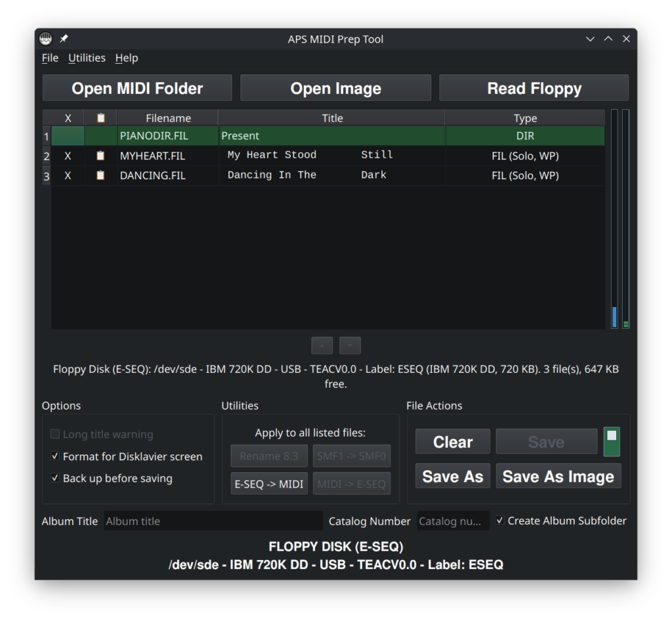Click the clipboard icon in MYHEART.FIL row
Viewport: 672px width, 621px height.
click(100, 156)
